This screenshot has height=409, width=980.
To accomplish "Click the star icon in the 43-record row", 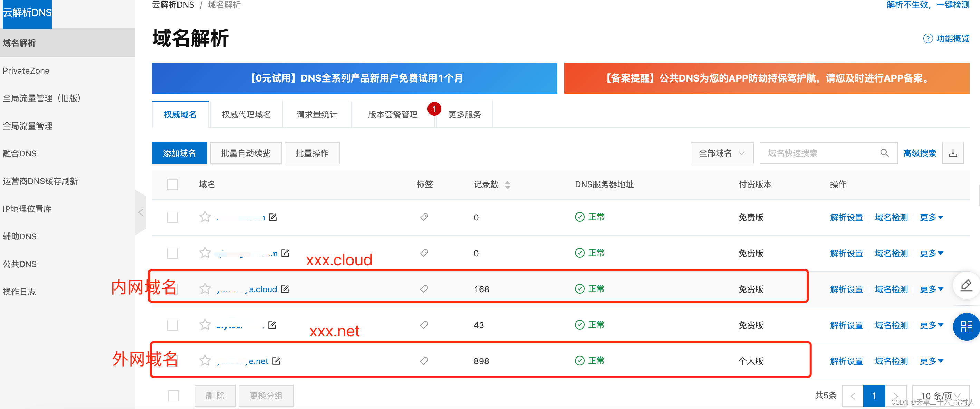I will (x=205, y=324).
